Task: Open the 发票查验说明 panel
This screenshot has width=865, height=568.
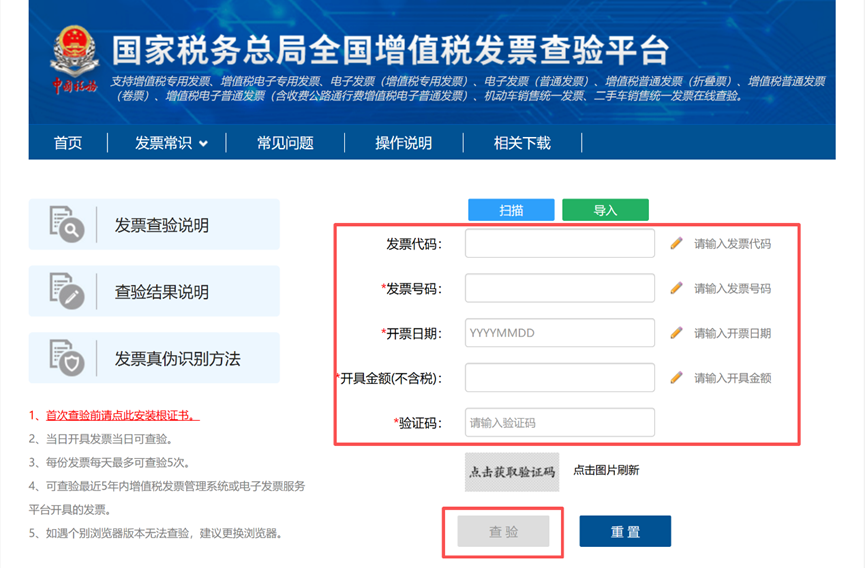Action: 154,224
